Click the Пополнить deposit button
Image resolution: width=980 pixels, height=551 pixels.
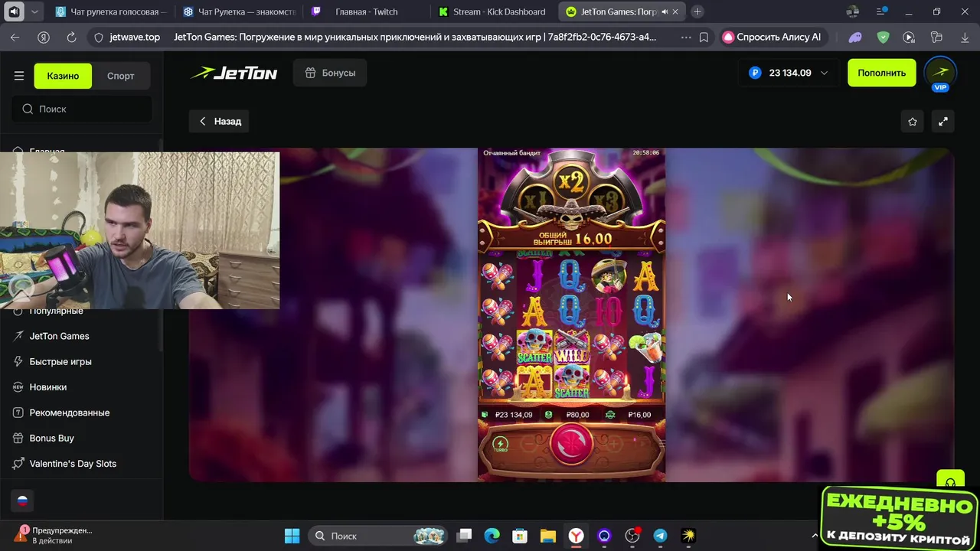tap(881, 73)
